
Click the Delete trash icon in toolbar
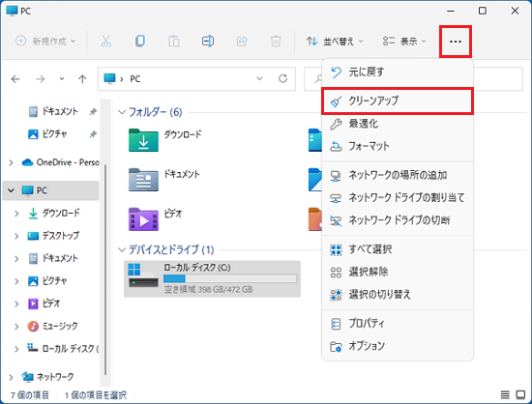276,42
